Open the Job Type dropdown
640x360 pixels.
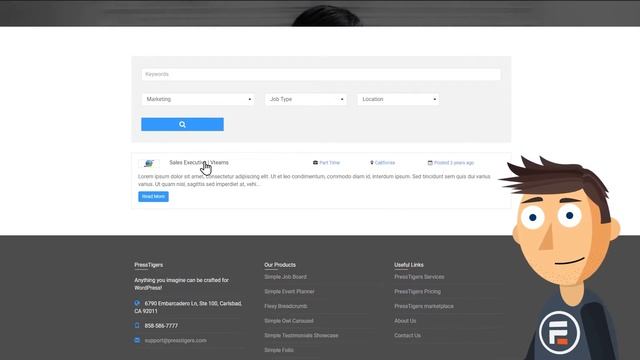[x=306, y=99]
